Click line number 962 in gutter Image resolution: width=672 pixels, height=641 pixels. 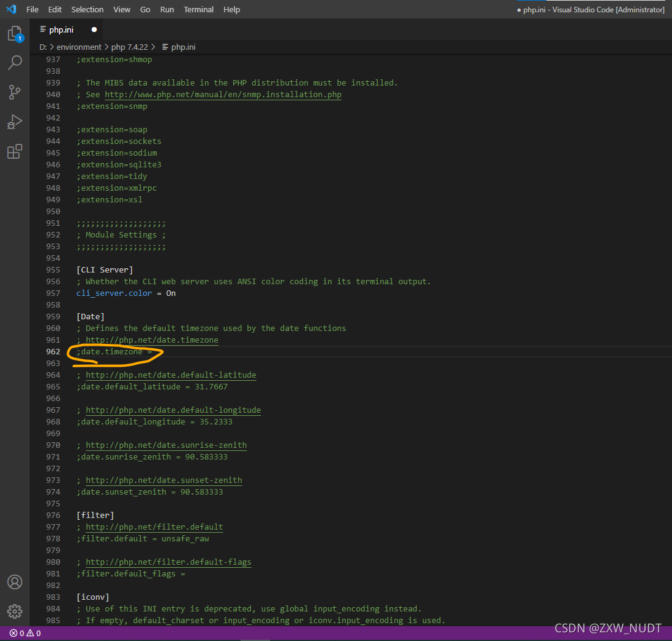pos(53,351)
